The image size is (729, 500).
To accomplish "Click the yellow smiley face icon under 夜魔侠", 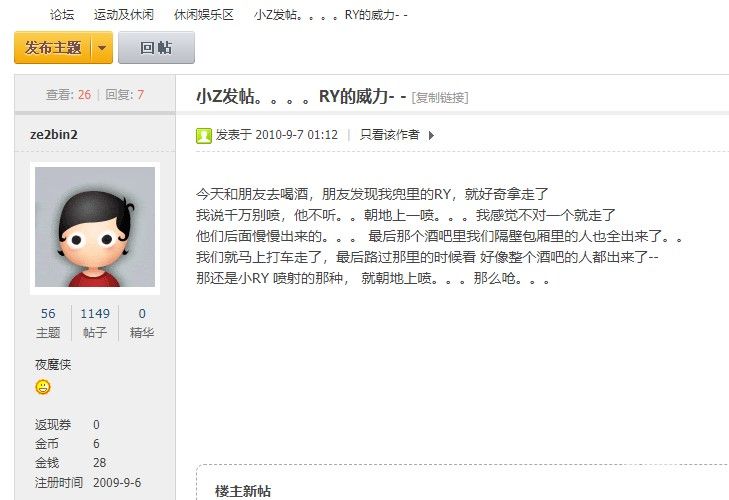I will [x=43, y=387].
